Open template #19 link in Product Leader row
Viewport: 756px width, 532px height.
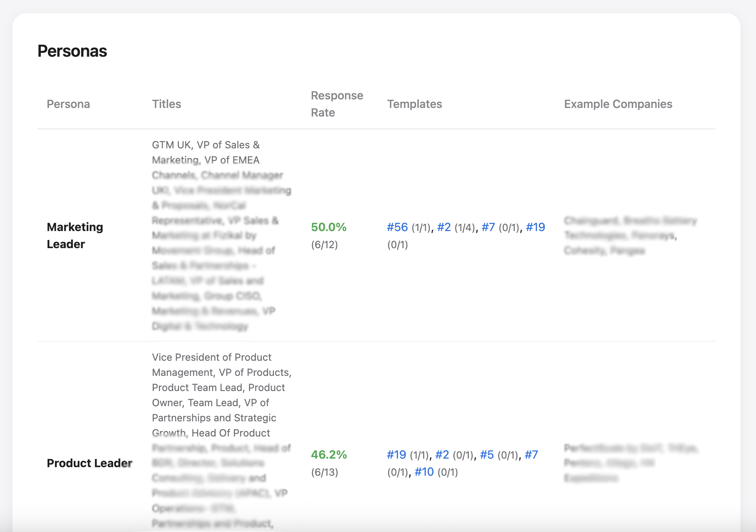[397, 455]
